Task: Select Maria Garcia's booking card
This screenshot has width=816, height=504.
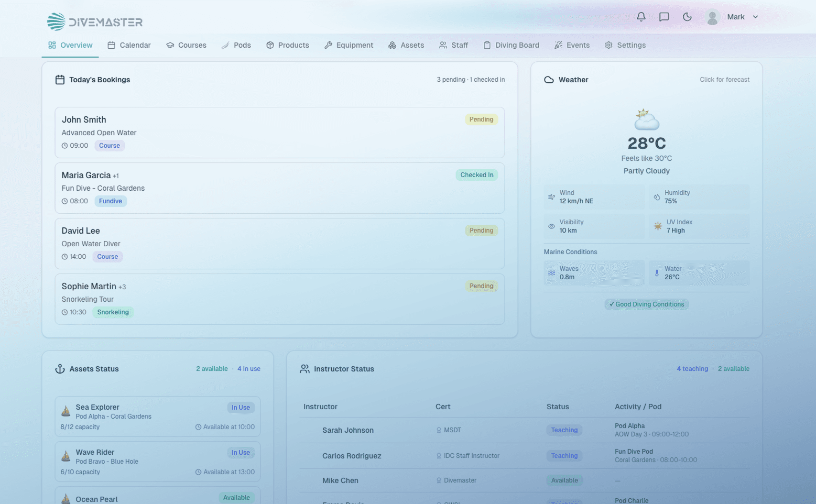Action: 280,188
